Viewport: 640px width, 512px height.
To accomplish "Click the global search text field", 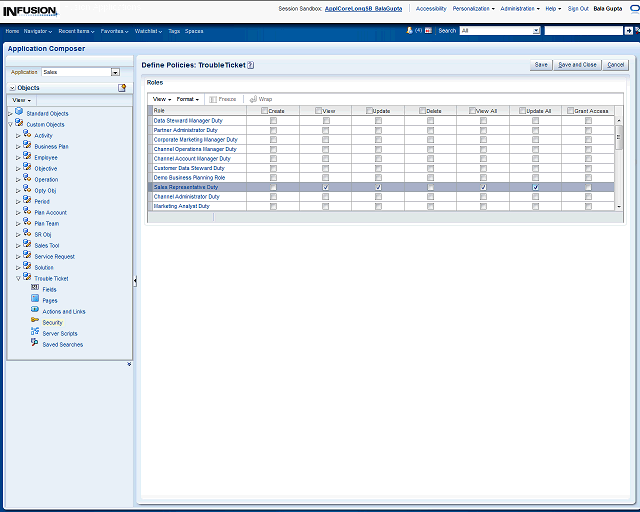I will (x=583, y=31).
